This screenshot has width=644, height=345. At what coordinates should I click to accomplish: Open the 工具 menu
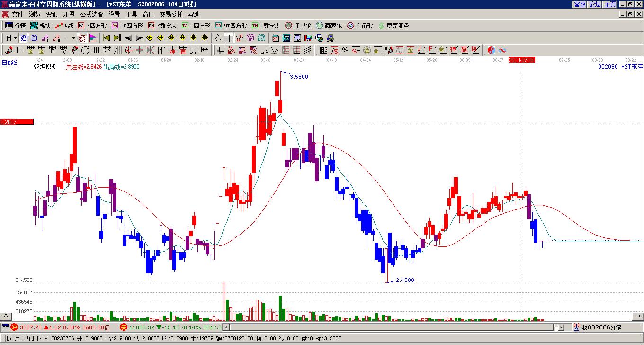(131, 15)
